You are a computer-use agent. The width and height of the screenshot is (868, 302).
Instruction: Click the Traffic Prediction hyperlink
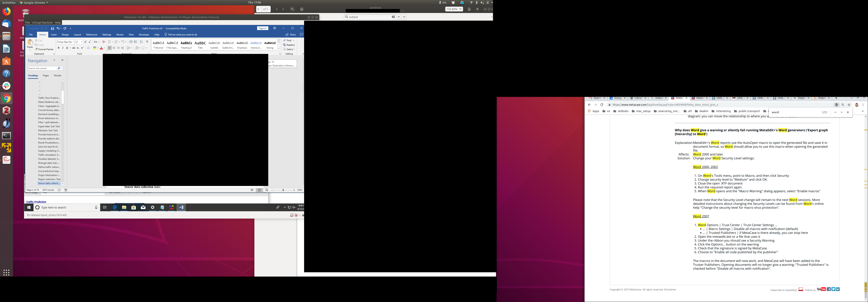36,202
